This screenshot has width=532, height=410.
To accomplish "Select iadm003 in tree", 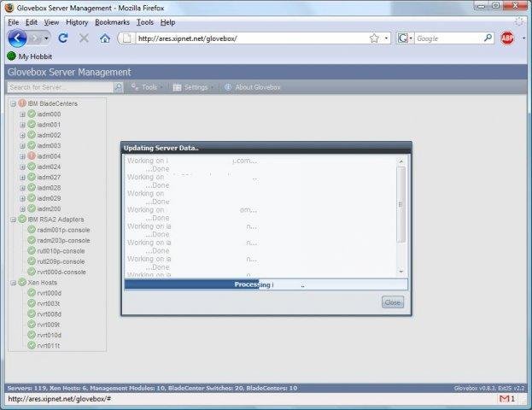I will pyautogui.click(x=49, y=145).
